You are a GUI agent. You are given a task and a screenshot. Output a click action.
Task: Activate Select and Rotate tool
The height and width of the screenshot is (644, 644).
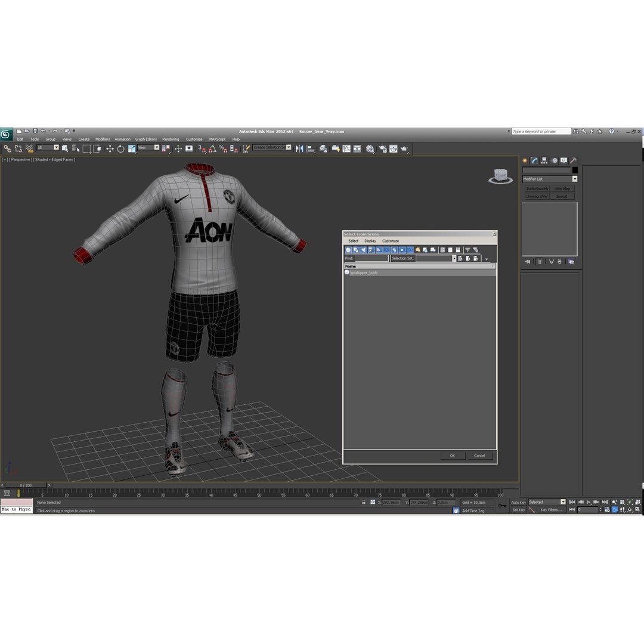tap(120, 148)
